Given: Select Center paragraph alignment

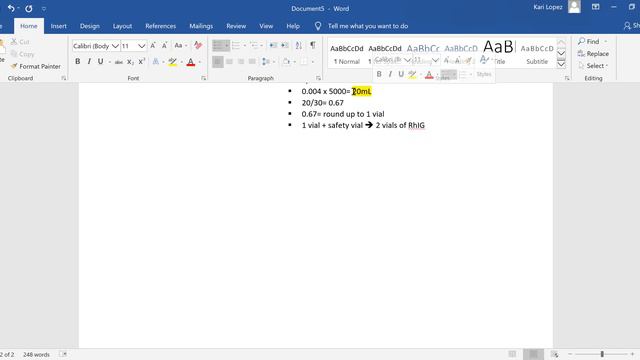Looking at the screenshot, I should coord(229,62).
